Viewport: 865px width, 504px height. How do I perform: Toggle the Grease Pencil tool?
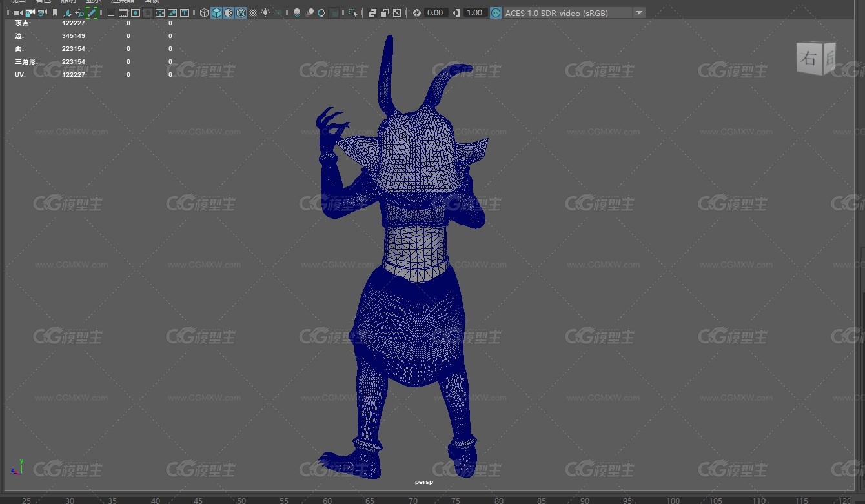click(92, 13)
